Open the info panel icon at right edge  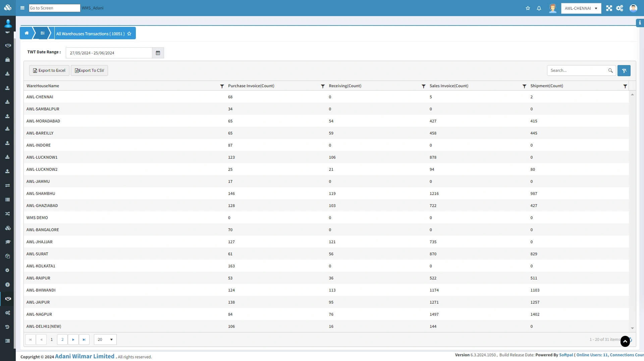(640, 23)
